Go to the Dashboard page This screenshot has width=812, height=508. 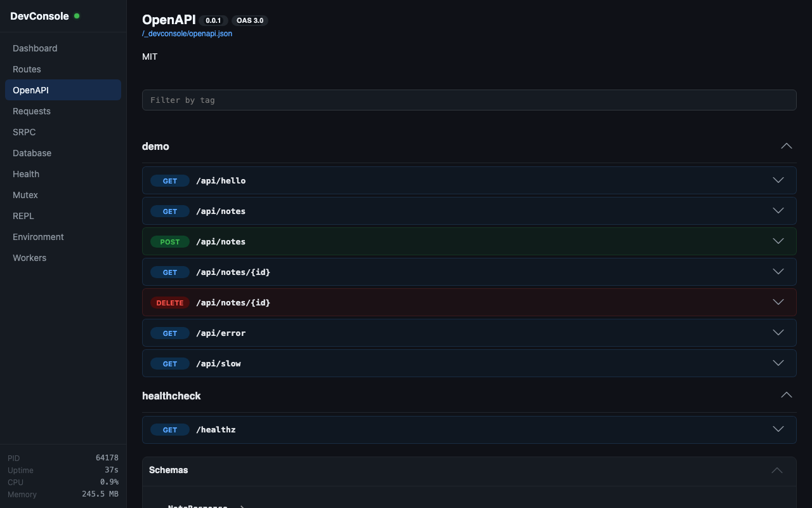35,48
